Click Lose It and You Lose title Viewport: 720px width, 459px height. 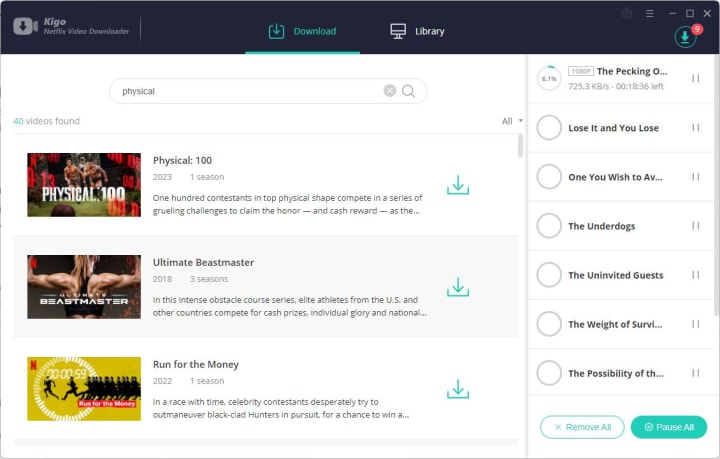click(613, 128)
